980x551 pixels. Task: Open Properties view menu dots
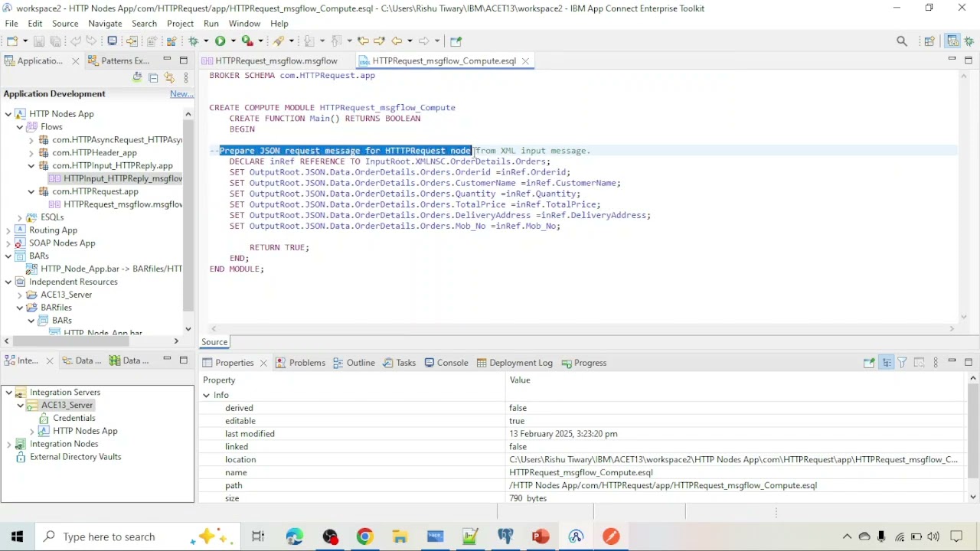pyautogui.click(x=935, y=363)
